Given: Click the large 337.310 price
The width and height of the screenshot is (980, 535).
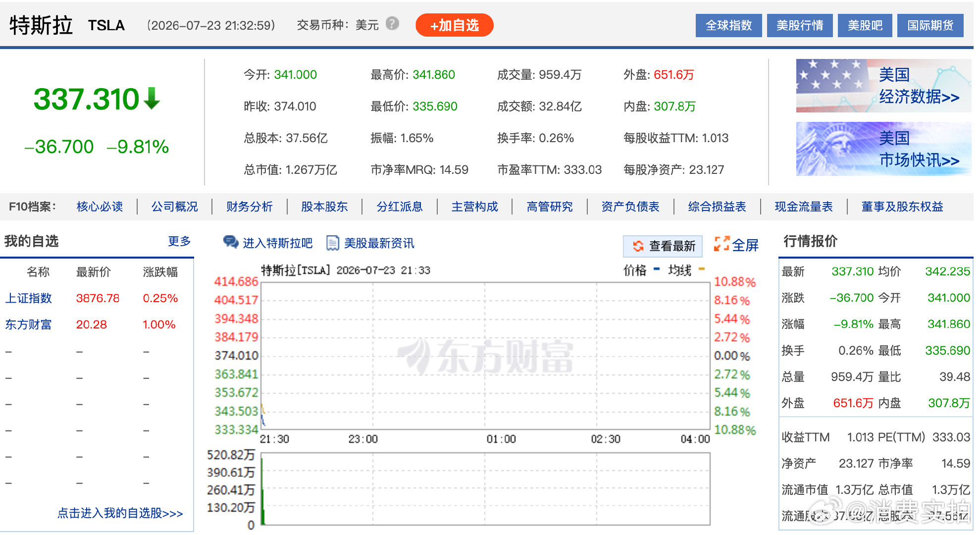Looking at the screenshot, I should coord(86,99).
